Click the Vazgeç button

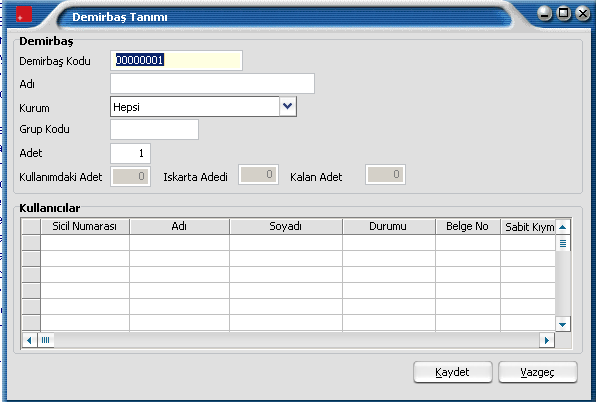(x=537, y=372)
